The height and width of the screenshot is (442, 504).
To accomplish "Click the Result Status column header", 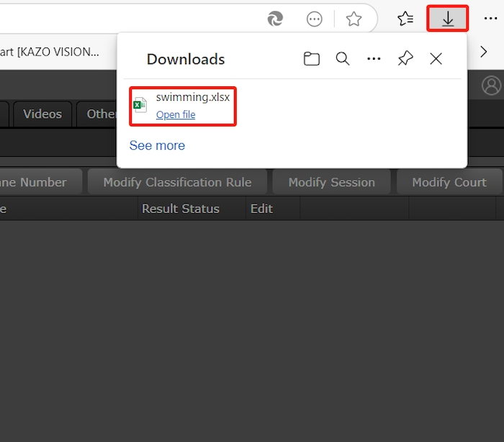I will [x=181, y=209].
